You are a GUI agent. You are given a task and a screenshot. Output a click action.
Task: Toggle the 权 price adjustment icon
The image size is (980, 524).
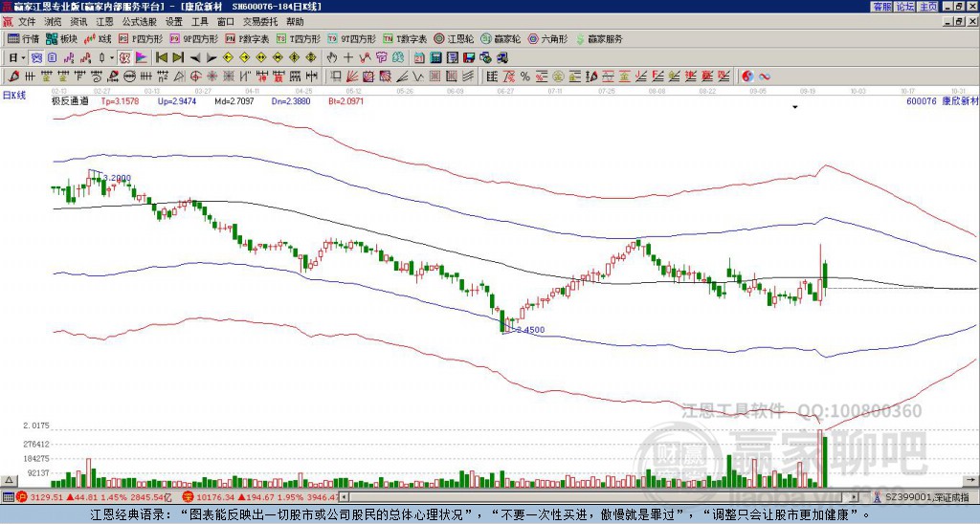[x=124, y=58]
